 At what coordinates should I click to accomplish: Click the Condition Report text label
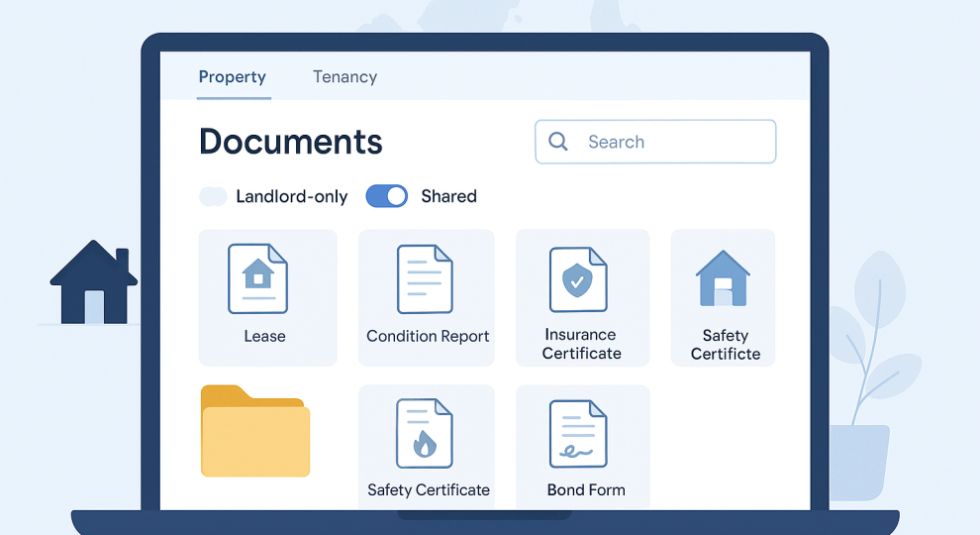point(428,336)
